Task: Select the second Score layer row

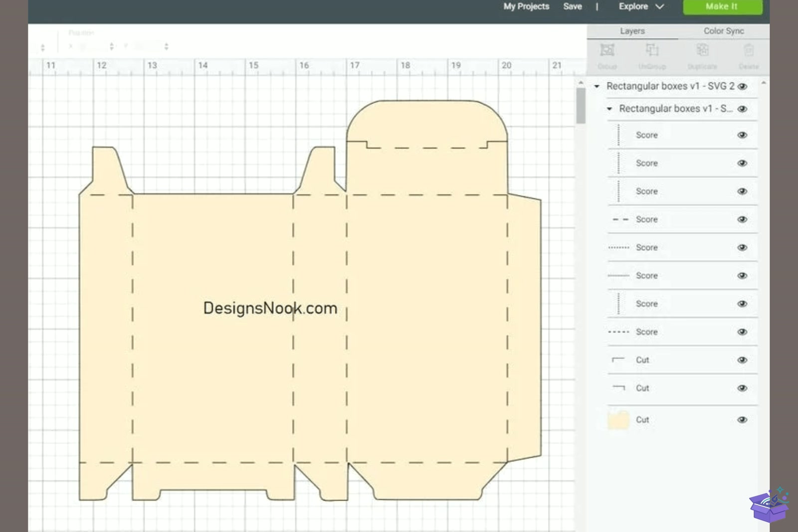Action: click(682, 164)
